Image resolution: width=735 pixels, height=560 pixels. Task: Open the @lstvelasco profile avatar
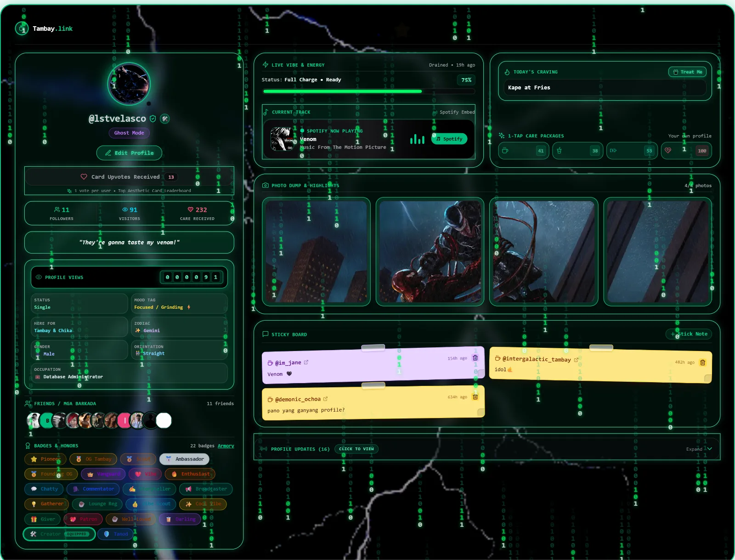[x=129, y=84]
